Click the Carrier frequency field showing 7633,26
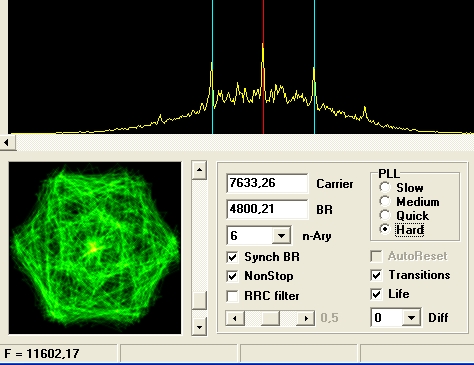 coord(267,183)
